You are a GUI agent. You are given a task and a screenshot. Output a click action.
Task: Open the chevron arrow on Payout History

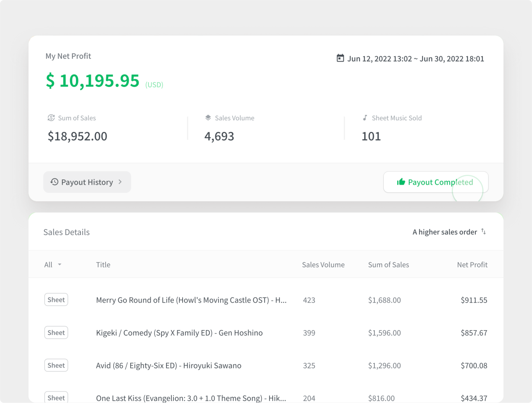coord(120,182)
